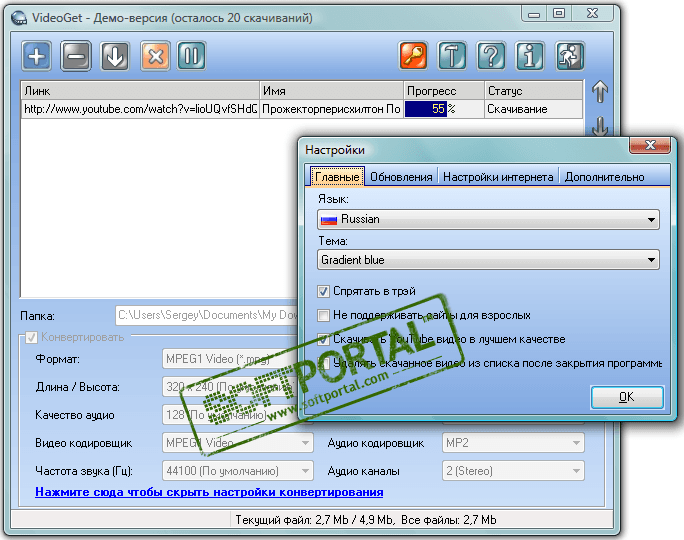Close the Настройки dialog

pos(650,145)
